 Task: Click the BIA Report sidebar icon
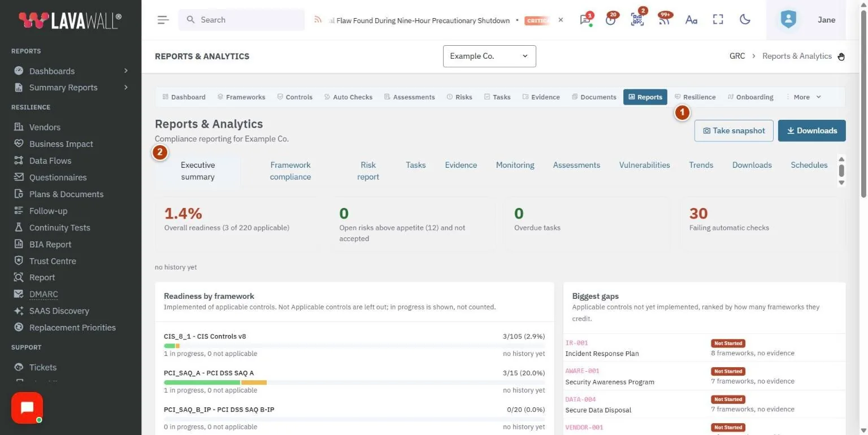[x=19, y=244]
